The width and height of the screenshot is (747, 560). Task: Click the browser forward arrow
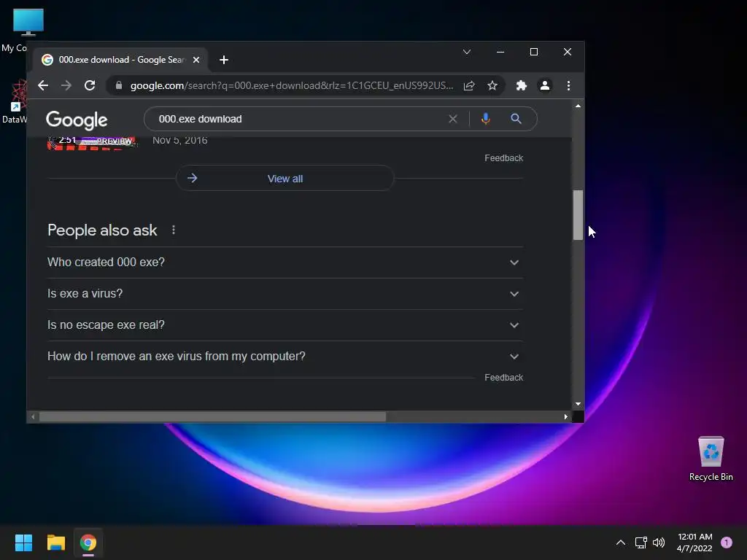click(66, 86)
